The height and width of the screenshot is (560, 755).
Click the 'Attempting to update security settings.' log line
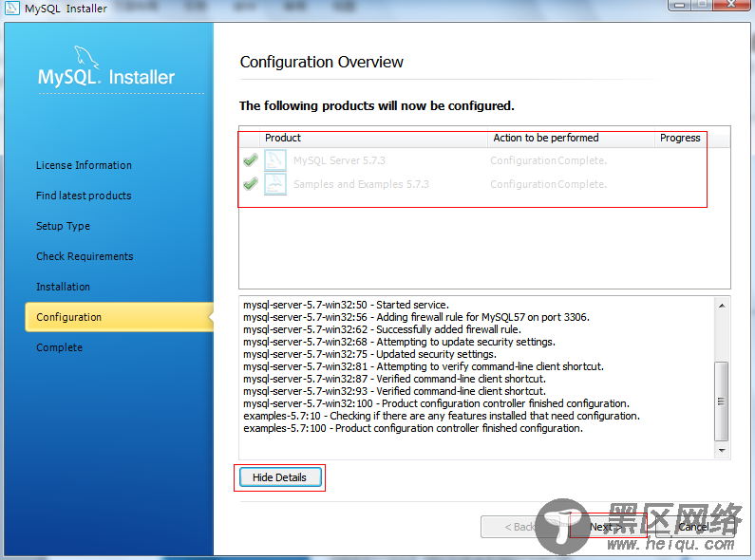coord(399,342)
